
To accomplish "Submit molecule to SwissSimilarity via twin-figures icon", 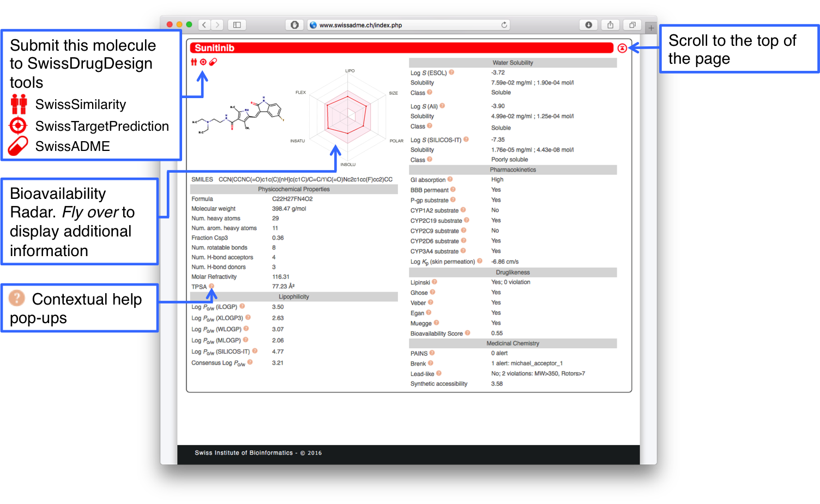I will click(194, 62).
